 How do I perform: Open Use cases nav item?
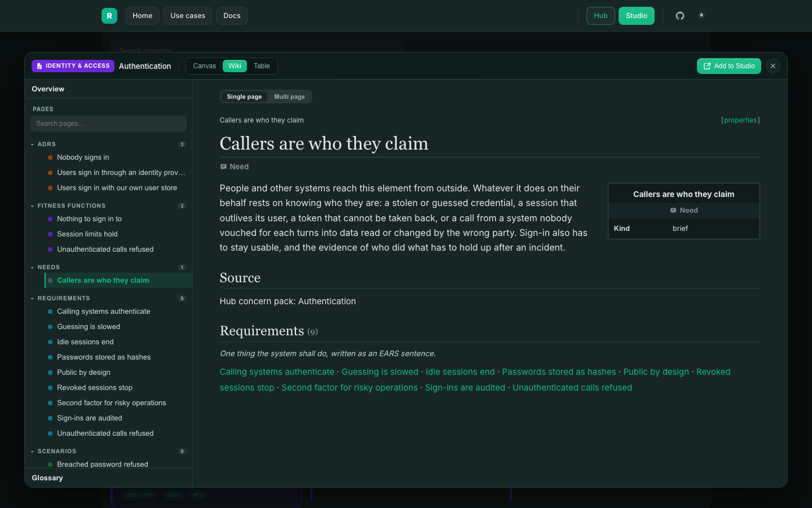coord(188,16)
